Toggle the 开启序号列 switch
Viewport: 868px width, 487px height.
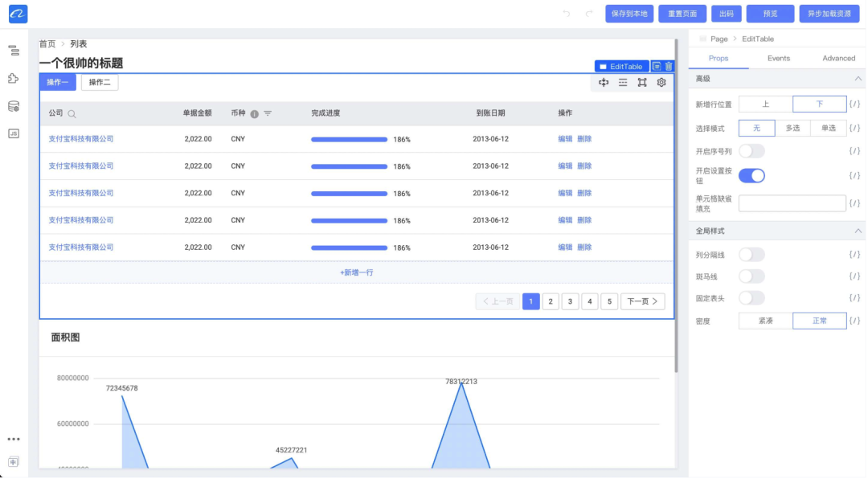point(751,151)
